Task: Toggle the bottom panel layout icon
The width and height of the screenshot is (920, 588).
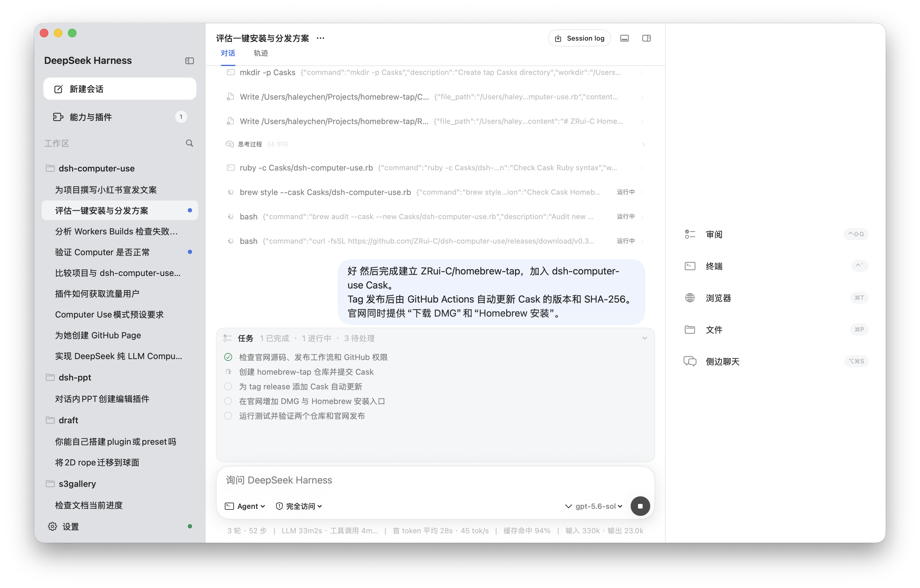Action: tap(624, 38)
